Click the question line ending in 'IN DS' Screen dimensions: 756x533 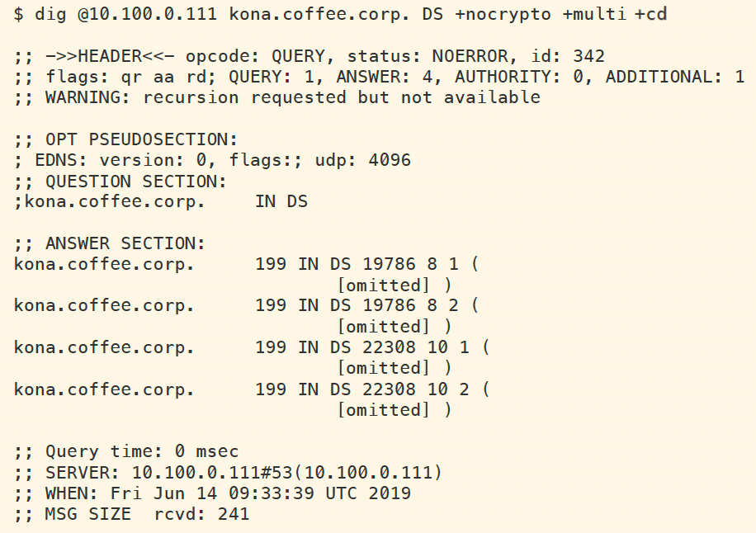point(161,201)
